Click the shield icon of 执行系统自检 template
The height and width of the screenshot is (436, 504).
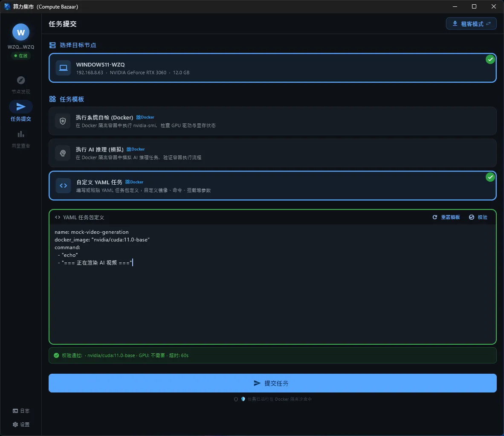click(x=63, y=121)
